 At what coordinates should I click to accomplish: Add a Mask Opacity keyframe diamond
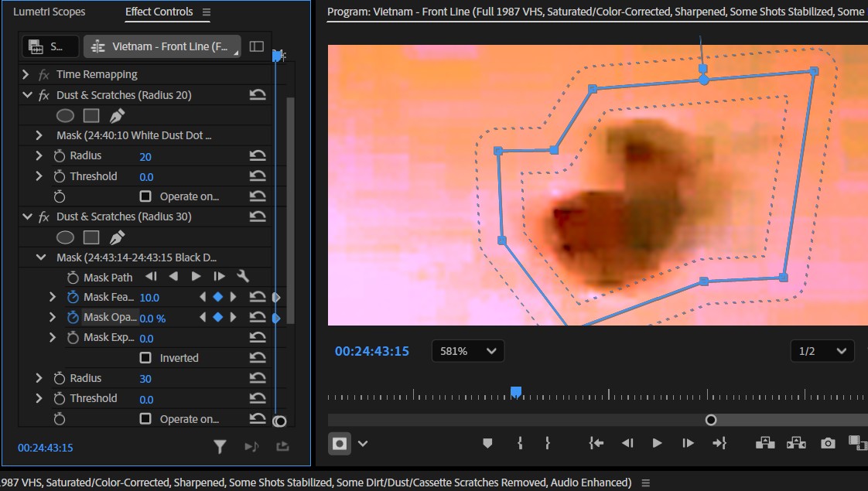point(218,317)
